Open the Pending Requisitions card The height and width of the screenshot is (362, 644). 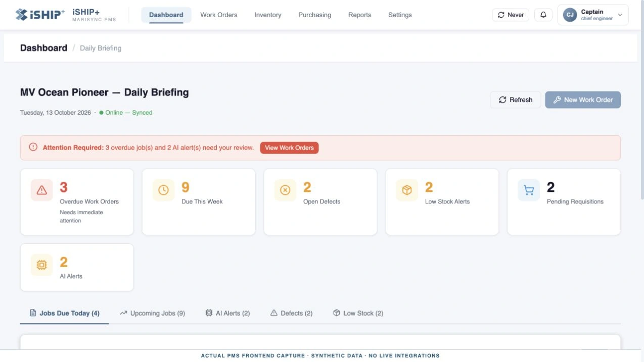pos(564,202)
